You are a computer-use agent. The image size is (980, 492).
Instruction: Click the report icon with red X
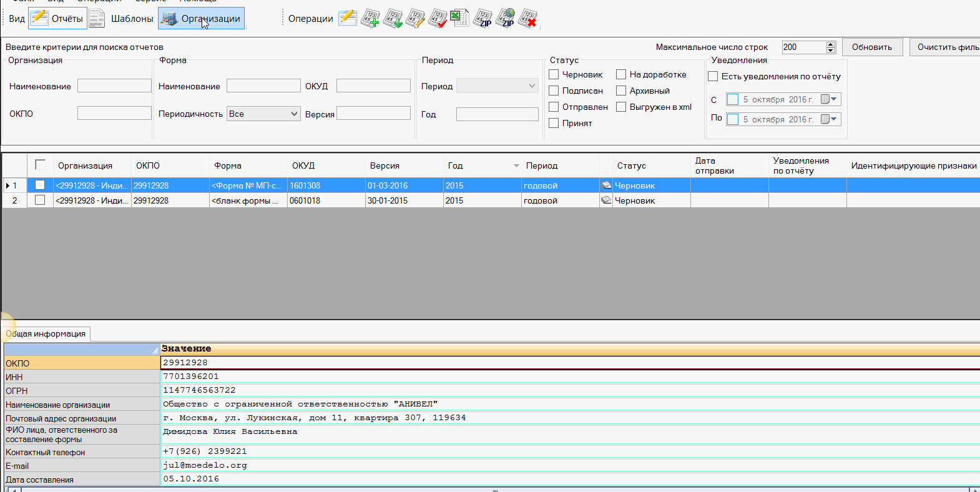pyautogui.click(x=528, y=19)
